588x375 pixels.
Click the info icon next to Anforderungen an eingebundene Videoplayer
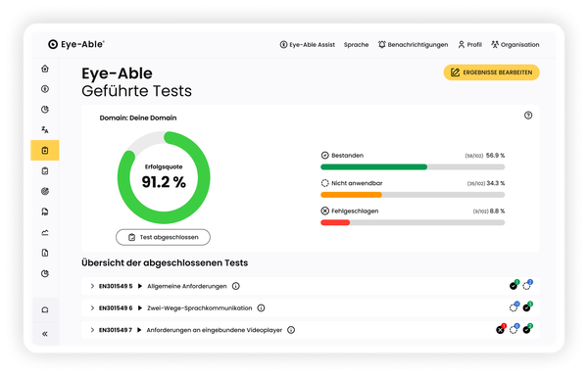point(291,330)
